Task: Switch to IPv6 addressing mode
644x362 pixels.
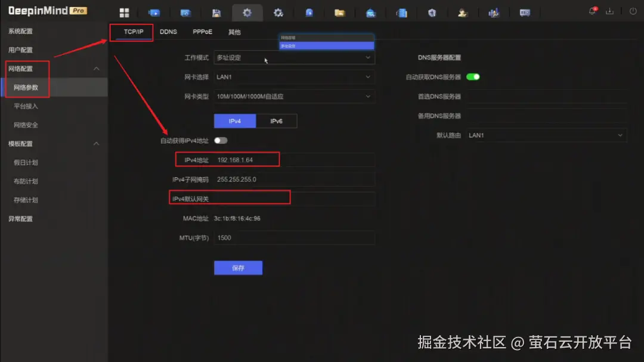Action: coord(276,120)
